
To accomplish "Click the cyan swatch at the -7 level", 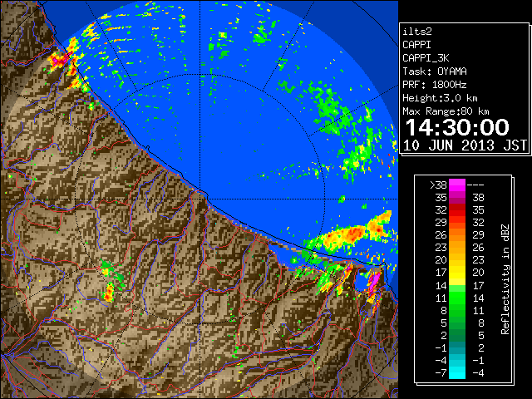I will [456, 372].
